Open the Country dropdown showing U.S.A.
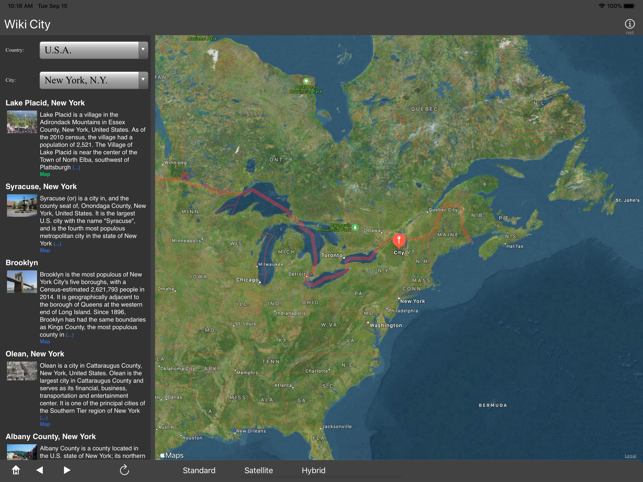 pos(93,49)
